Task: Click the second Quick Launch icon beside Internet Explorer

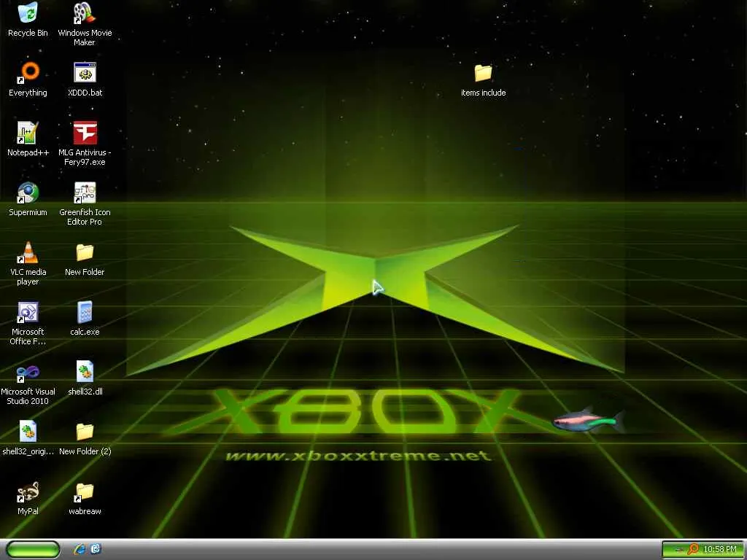Action: tap(96, 549)
